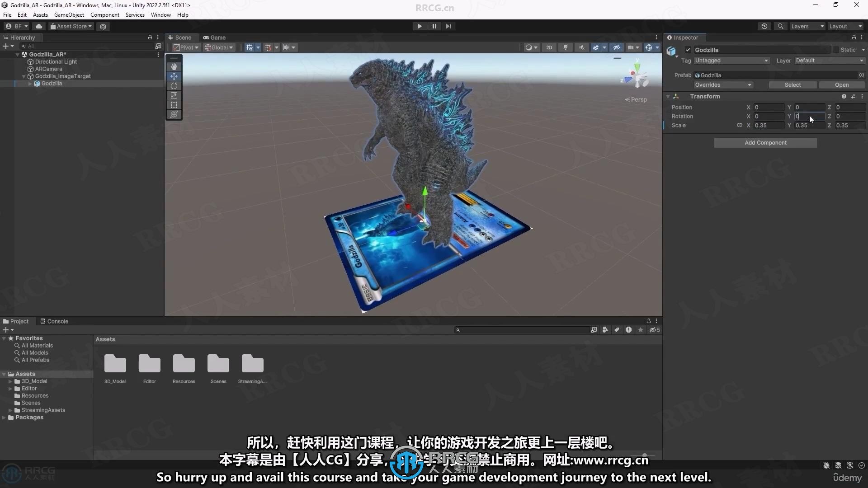This screenshot has width=868, height=488.
Task: Open the prefab Overrides dropdown
Action: [x=723, y=85]
